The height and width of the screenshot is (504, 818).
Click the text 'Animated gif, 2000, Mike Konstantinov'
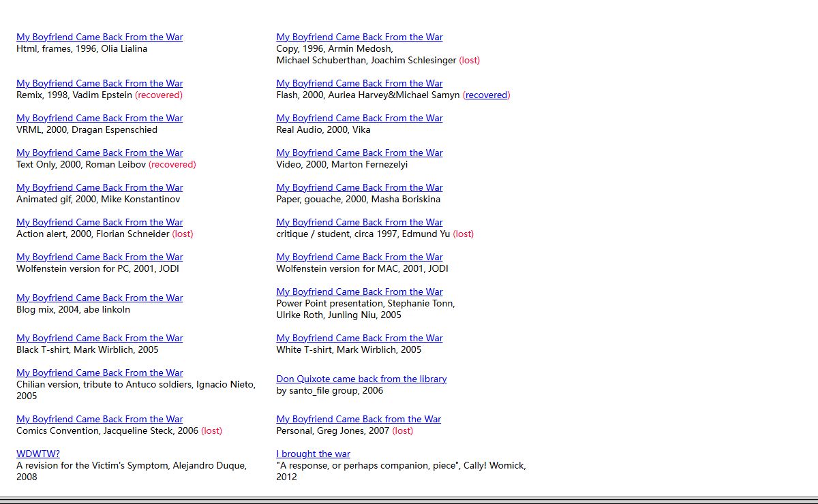(x=98, y=199)
